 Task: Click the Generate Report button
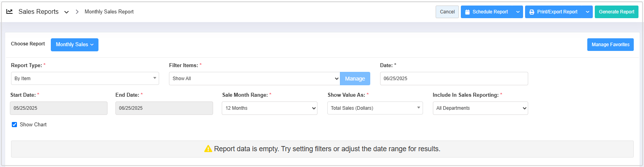point(616,12)
